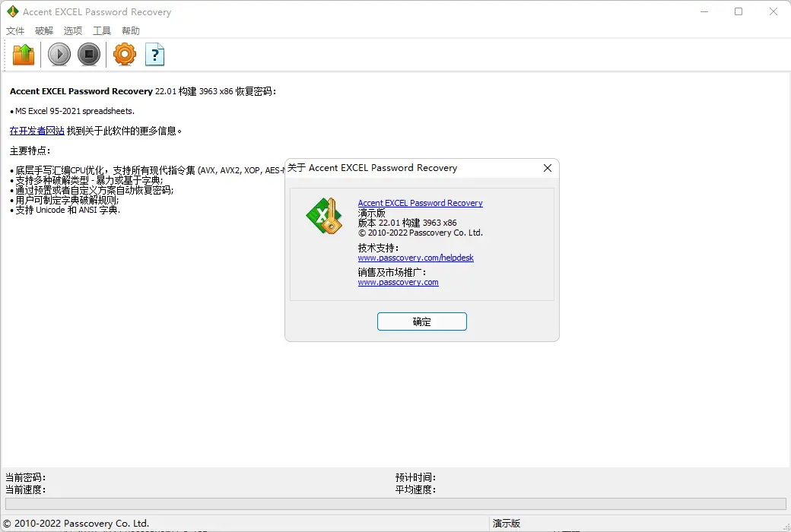Click the Excel key logo in about dialog
The image size is (791, 532).
coord(324,216)
